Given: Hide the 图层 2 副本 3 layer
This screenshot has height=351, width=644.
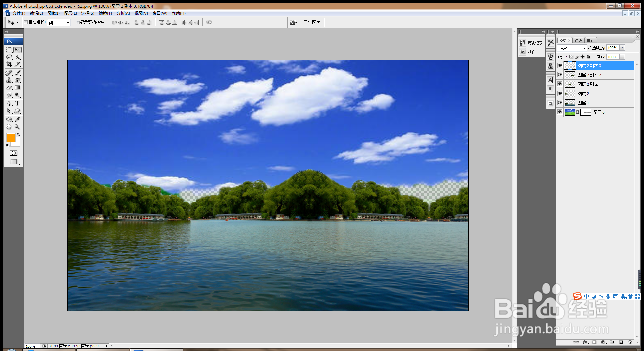Looking at the screenshot, I should click(560, 65).
